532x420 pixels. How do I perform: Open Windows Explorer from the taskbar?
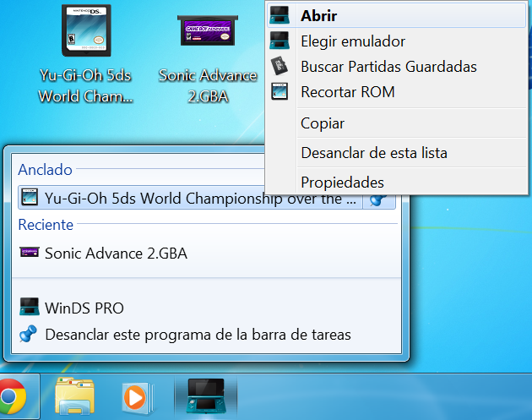pos(74,396)
